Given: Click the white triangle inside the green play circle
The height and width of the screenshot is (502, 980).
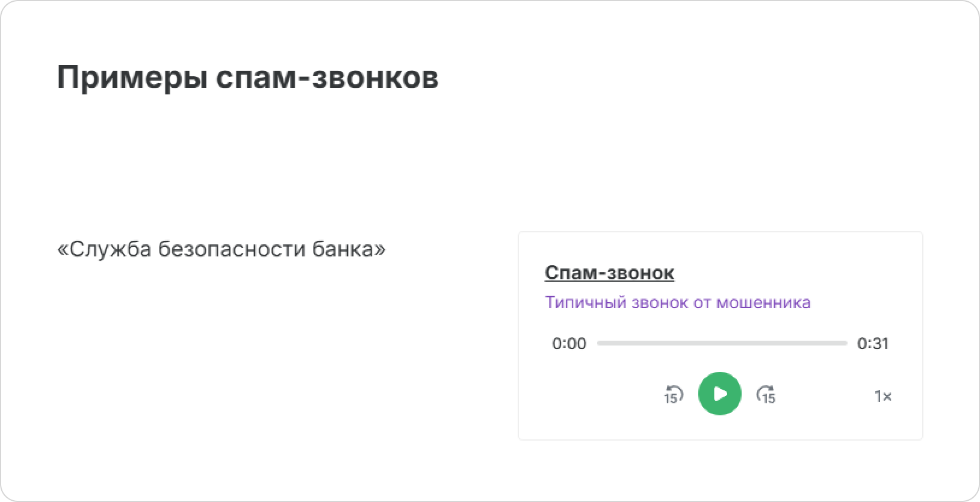Looking at the screenshot, I should coord(721,394).
